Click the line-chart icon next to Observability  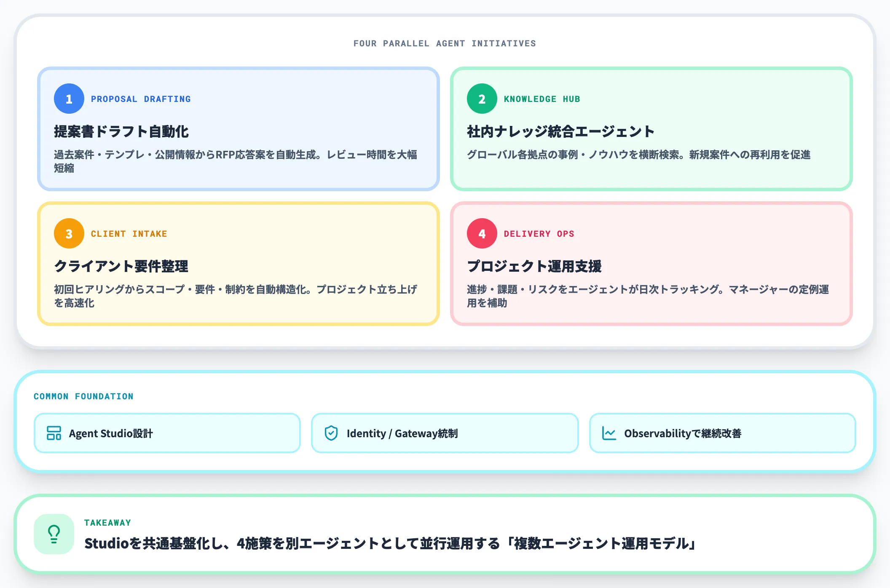point(609,433)
